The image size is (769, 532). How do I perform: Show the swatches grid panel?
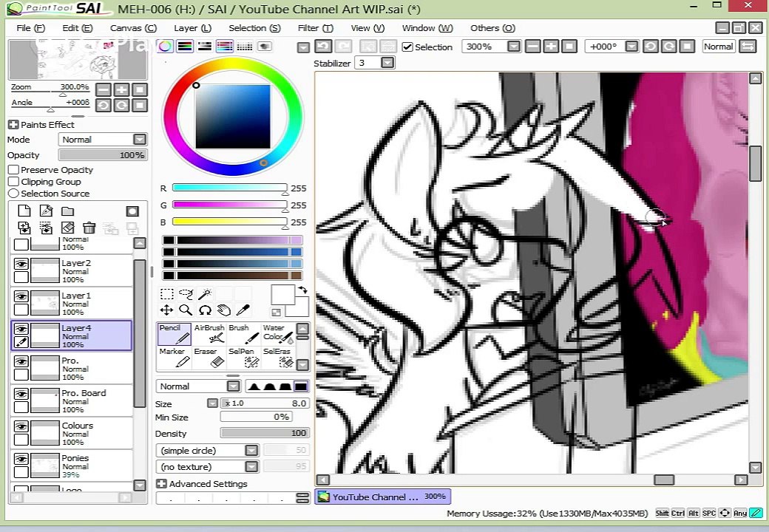click(x=244, y=47)
